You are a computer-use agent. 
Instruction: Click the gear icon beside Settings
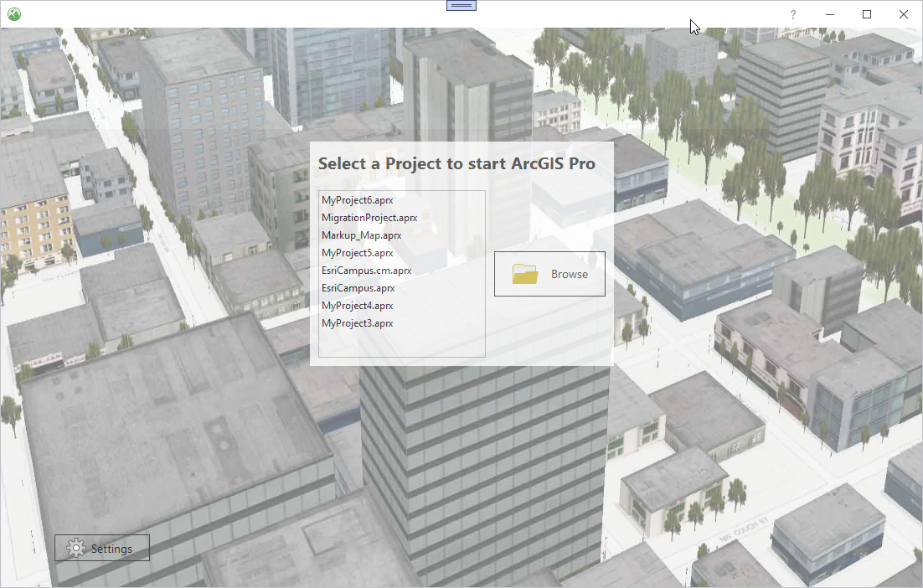coord(76,549)
